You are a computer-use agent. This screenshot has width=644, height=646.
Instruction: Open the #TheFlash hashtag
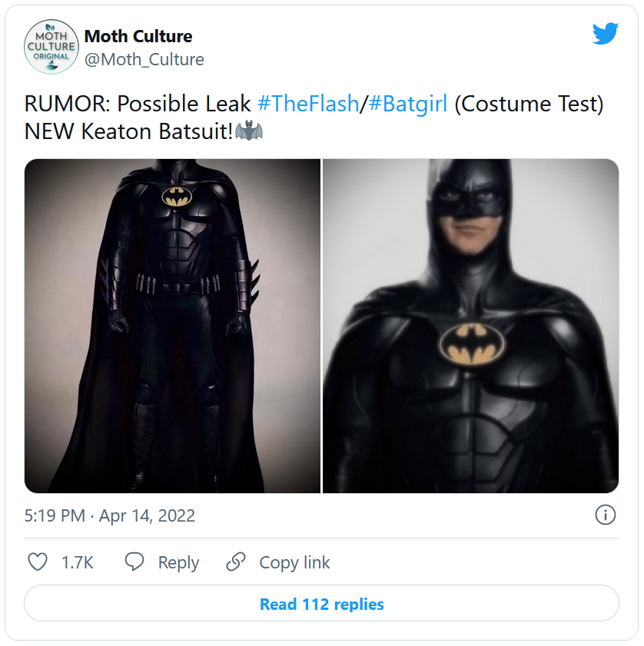(x=308, y=104)
